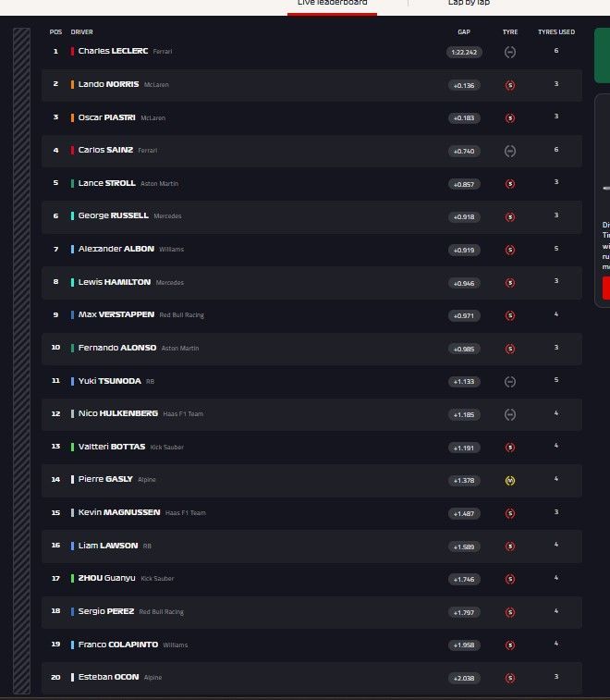Select the Live leaderboard tab
The width and height of the screenshot is (610, 700).
tap(332, 4)
